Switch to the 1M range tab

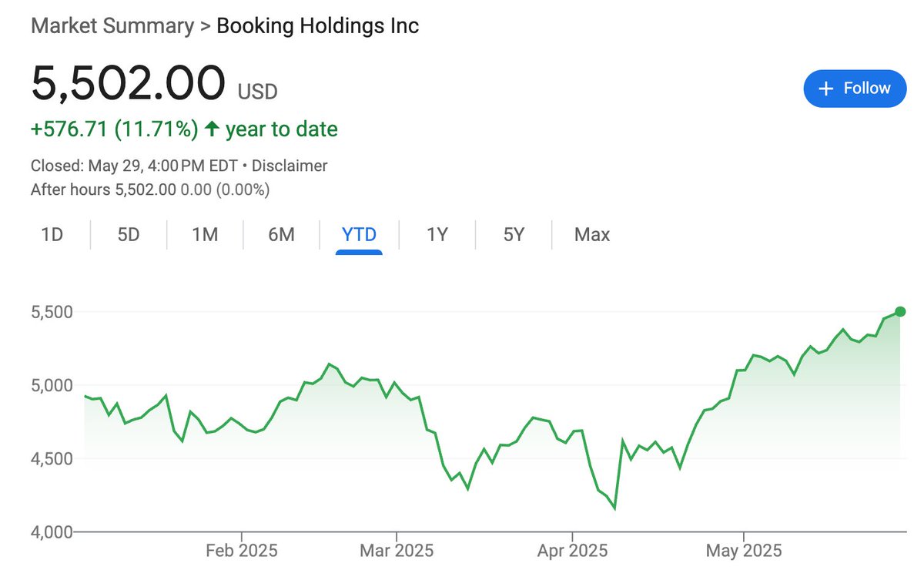tap(205, 235)
